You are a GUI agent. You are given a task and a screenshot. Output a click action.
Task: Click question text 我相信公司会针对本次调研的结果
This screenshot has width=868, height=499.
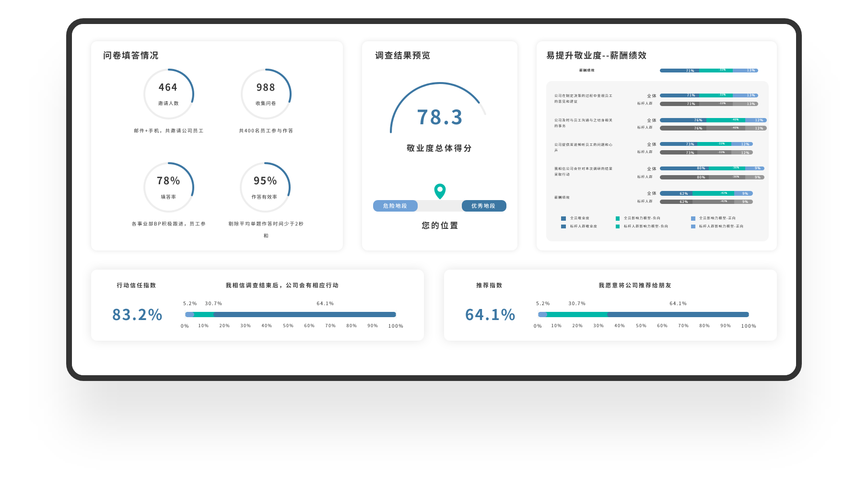[x=583, y=169]
